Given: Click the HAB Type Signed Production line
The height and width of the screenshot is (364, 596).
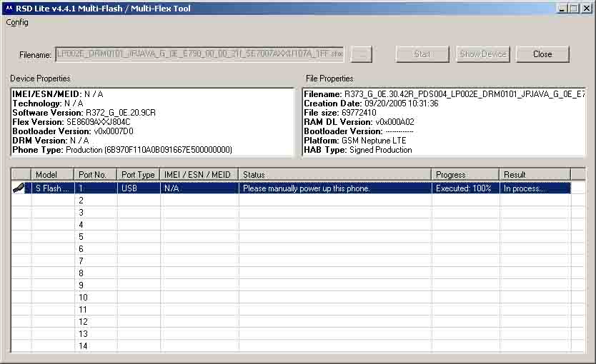Looking at the screenshot, I should (x=358, y=150).
